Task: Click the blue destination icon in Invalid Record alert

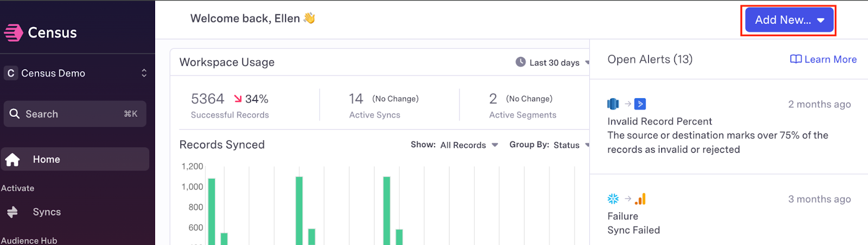Action: click(640, 104)
